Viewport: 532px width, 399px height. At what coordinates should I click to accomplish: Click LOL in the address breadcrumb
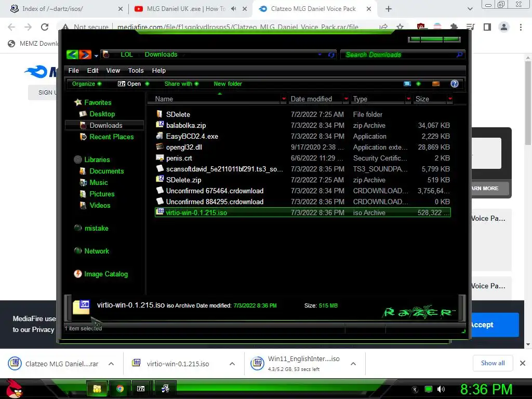127,54
